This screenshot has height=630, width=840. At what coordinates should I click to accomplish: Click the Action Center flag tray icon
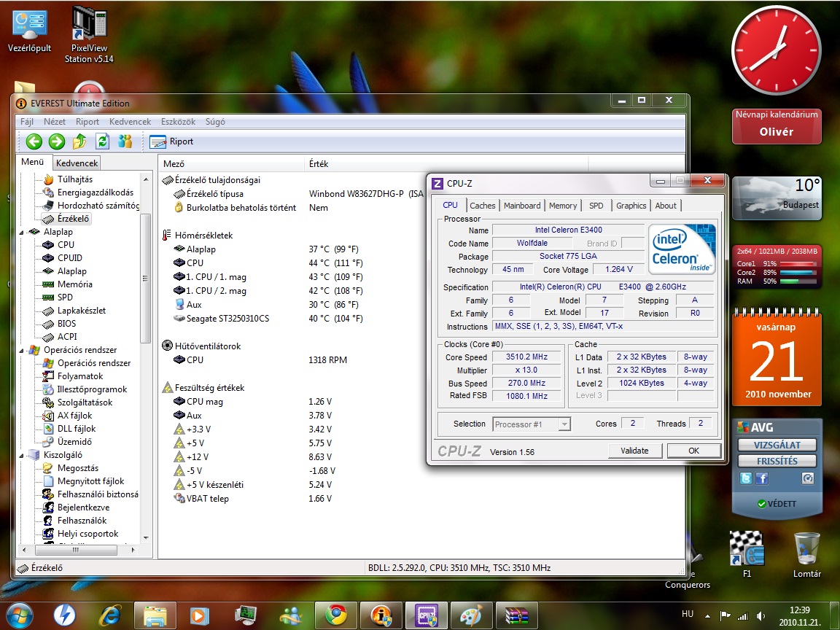pyautogui.click(x=725, y=616)
